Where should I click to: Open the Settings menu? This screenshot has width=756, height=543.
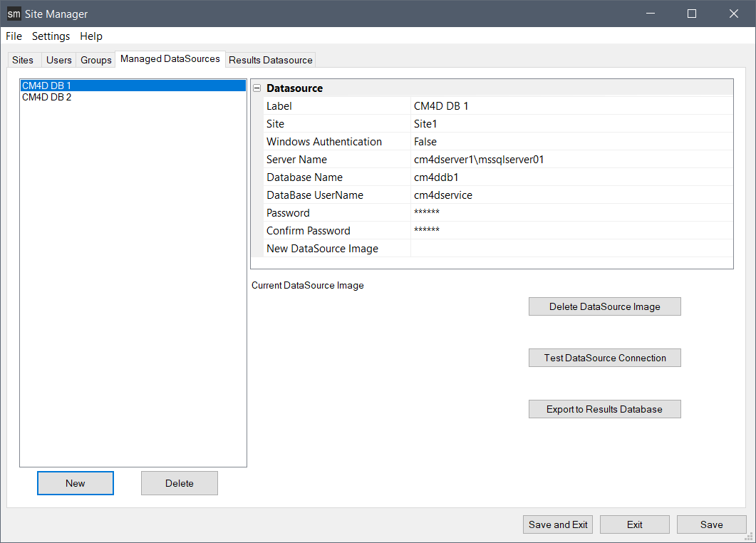(x=51, y=36)
